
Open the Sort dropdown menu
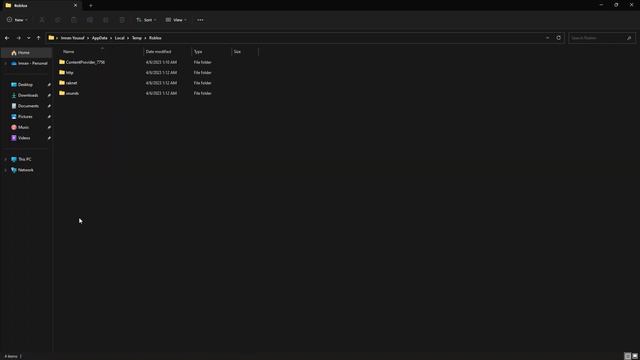(146, 20)
